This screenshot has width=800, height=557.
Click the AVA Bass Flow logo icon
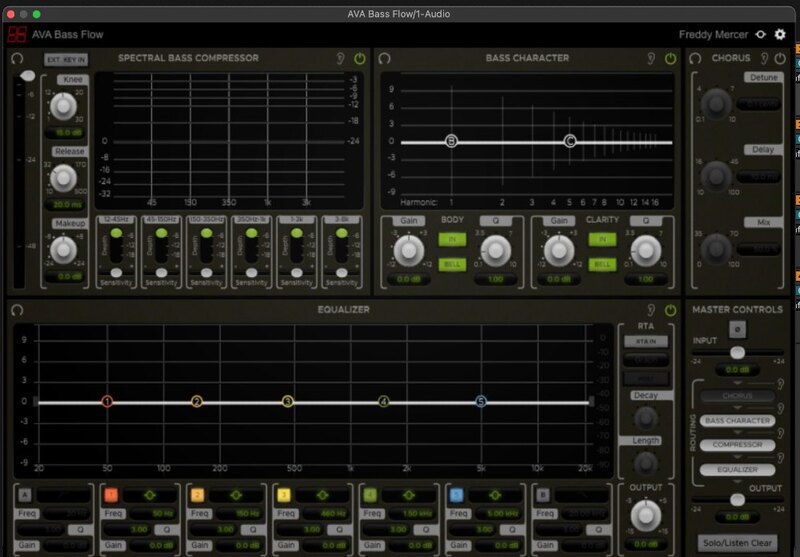coord(16,34)
